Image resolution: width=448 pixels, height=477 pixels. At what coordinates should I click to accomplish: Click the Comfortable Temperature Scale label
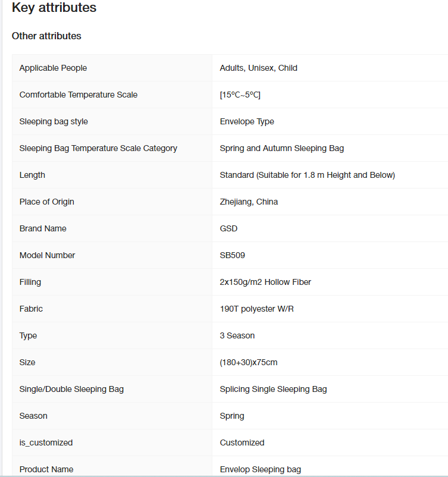click(x=78, y=95)
